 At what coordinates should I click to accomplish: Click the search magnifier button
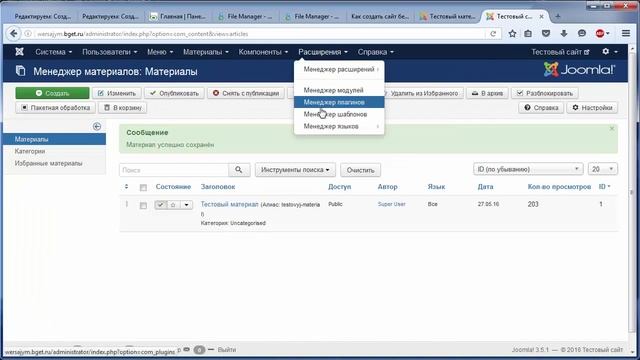(239, 170)
